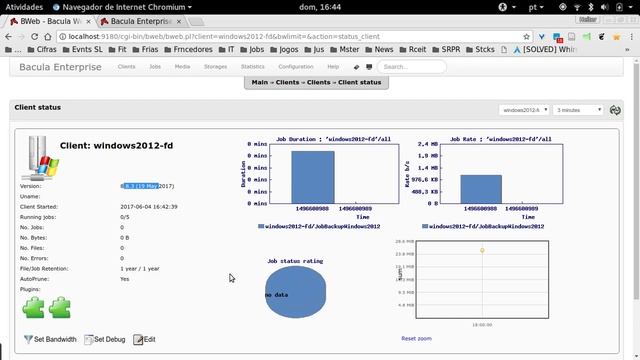Image resolution: width=640 pixels, height=360 pixels.
Task: Open the Chromium three-dot menu
Action: click(x=631, y=37)
